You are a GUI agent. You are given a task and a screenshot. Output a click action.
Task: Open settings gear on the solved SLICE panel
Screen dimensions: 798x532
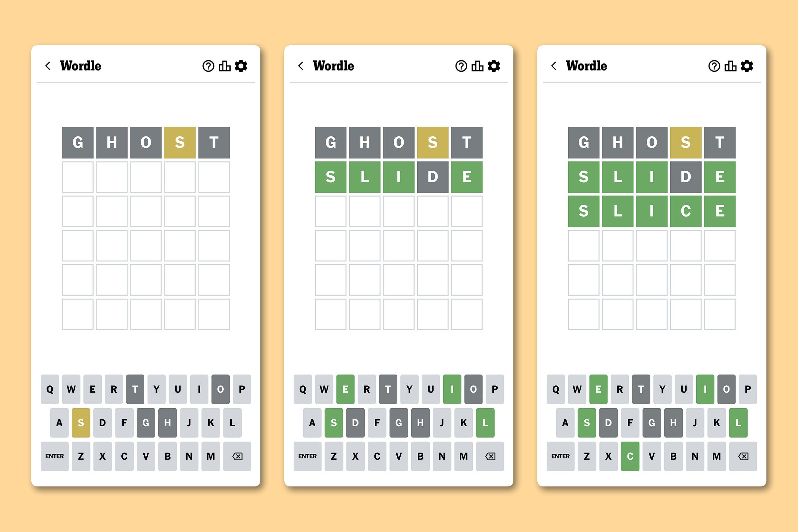coord(747,66)
